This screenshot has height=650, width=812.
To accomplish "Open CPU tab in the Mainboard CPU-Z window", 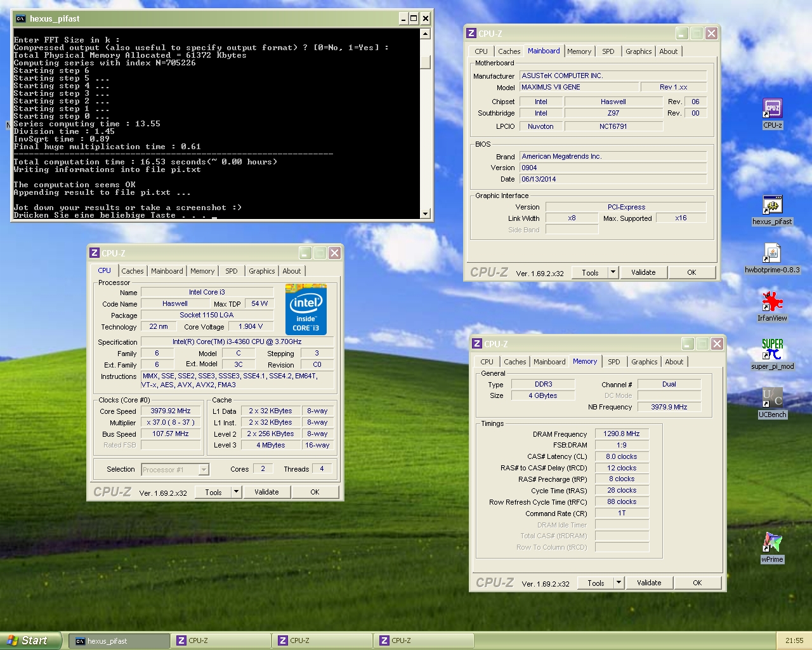I will (x=481, y=52).
